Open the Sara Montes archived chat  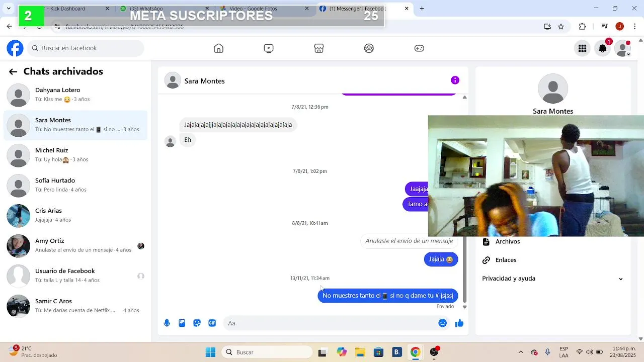(75, 125)
